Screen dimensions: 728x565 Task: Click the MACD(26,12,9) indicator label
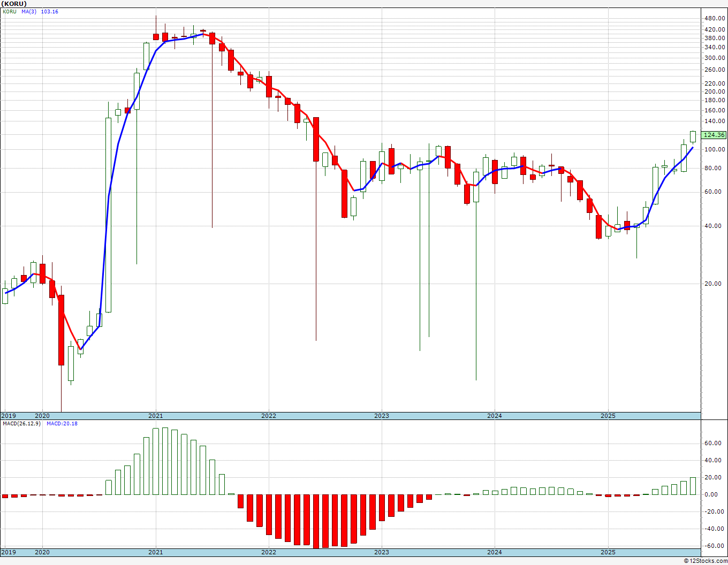21,424
